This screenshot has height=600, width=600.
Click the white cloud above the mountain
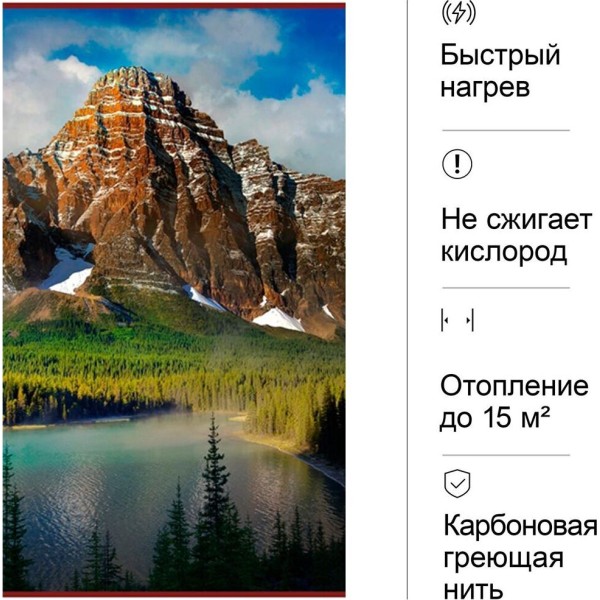237,34
